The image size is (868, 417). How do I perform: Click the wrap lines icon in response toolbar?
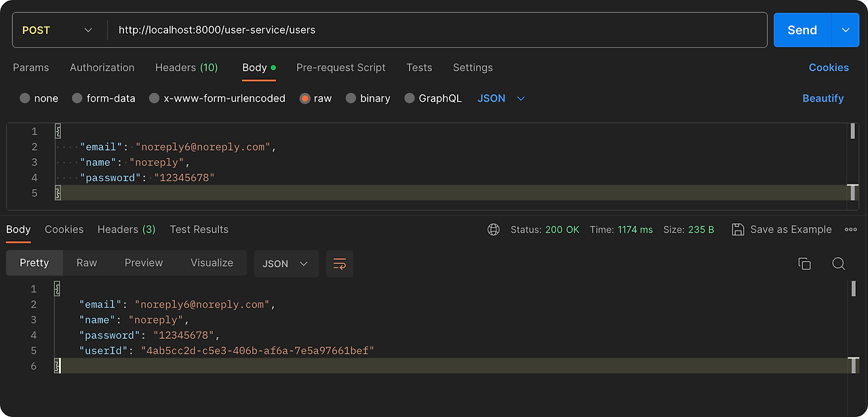[x=340, y=264]
